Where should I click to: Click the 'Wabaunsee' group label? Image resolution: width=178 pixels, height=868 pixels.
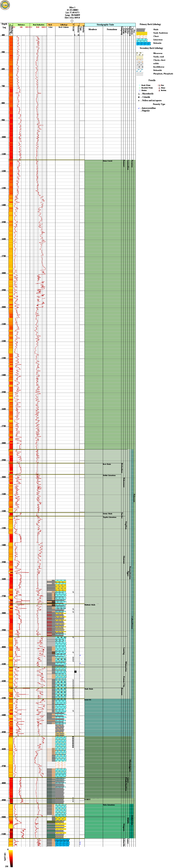click(124, 482)
